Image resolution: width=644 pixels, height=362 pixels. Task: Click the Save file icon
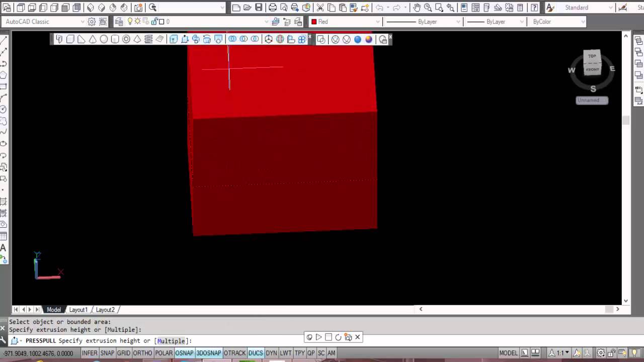coord(259,8)
